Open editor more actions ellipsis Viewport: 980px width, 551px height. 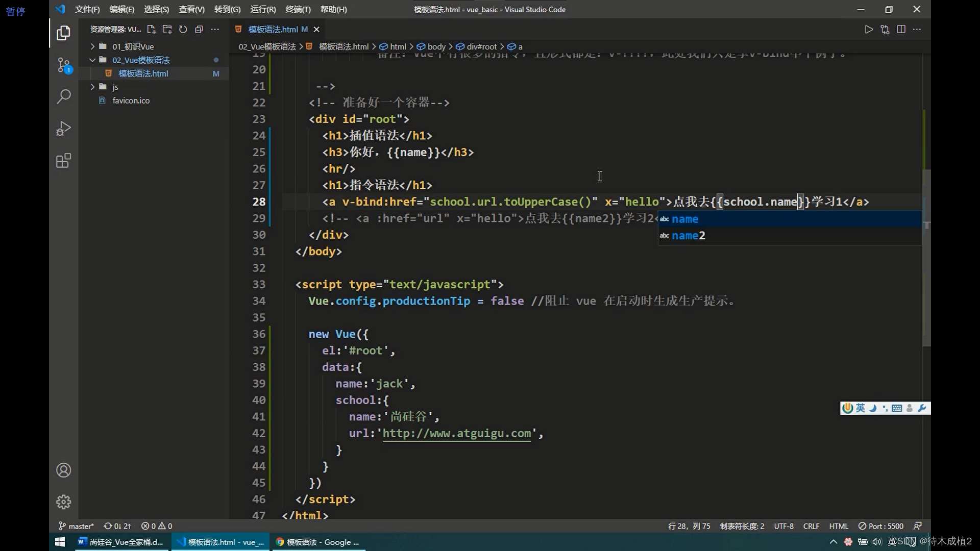click(917, 30)
